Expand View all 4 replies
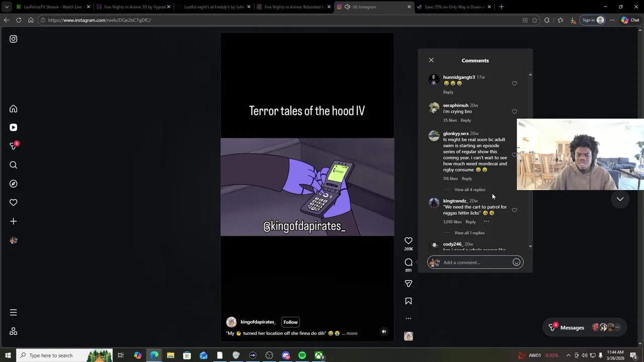 coord(470,190)
